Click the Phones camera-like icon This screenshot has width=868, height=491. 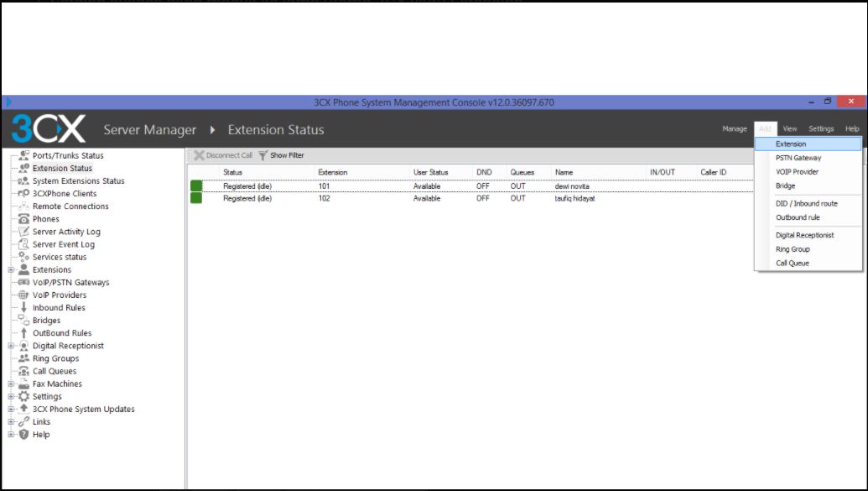(x=23, y=219)
